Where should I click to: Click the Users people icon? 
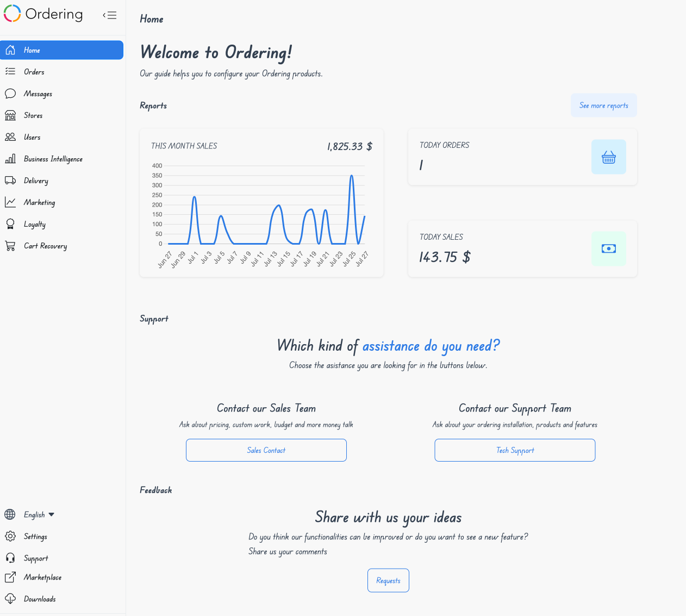click(10, 137)
